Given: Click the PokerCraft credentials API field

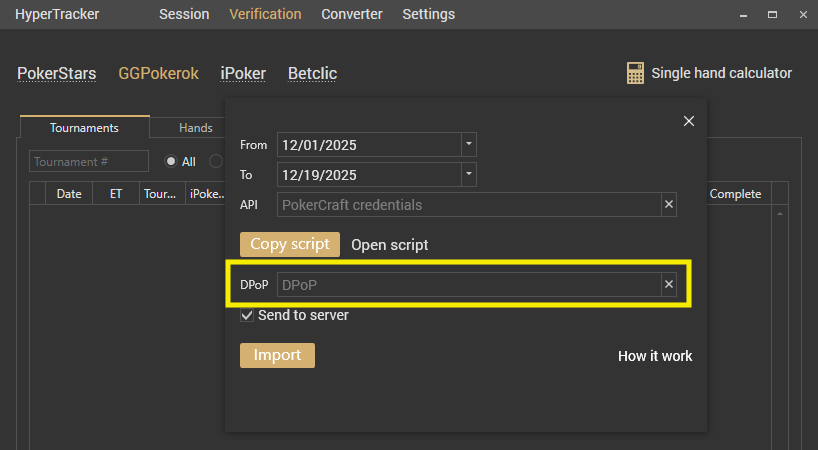Looking at the screenshot, I should [x=468, y=205].
